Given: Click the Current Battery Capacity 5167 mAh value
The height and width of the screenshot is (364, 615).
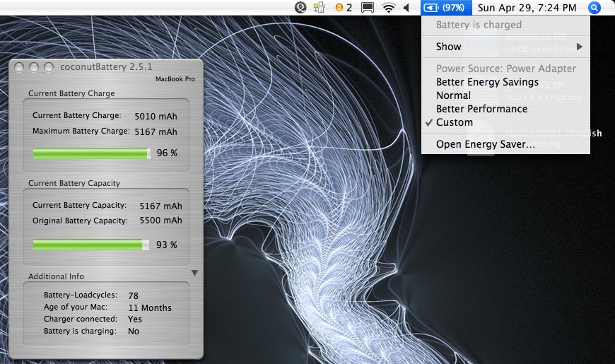Looking at the screenshot, I should tap(160, 206).
